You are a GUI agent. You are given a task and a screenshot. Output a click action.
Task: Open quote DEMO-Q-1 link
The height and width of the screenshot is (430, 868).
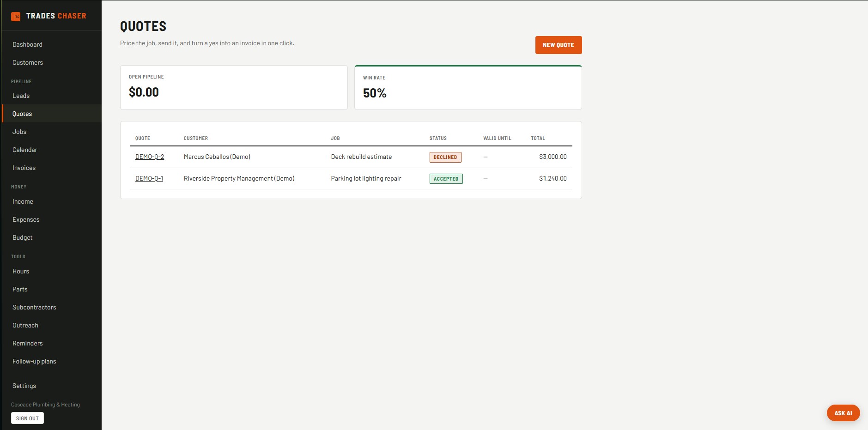point(149,178)
